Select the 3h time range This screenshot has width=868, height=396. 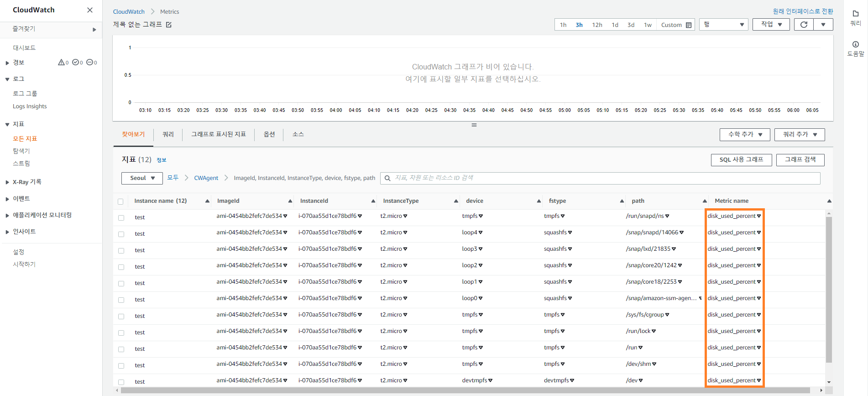point(579,25)
